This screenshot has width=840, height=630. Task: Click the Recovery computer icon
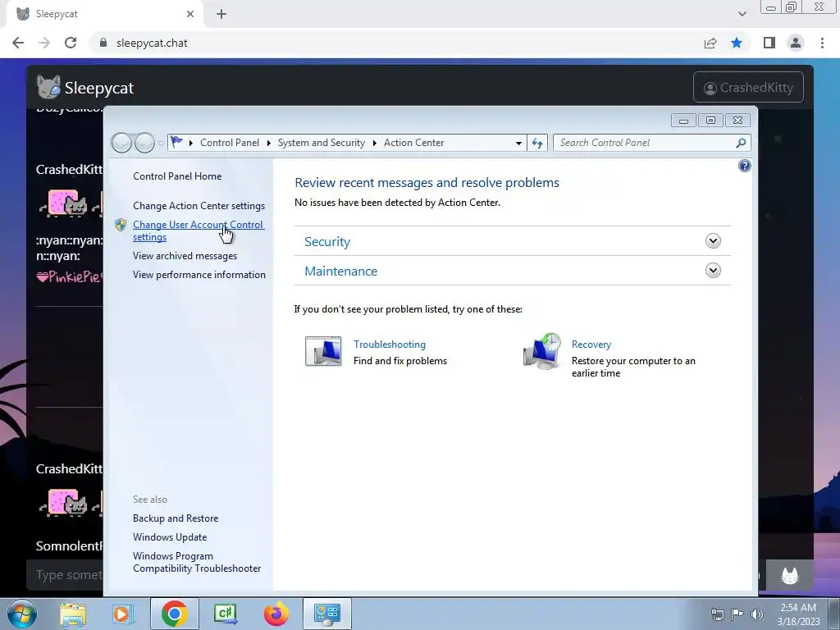point(541,351)
